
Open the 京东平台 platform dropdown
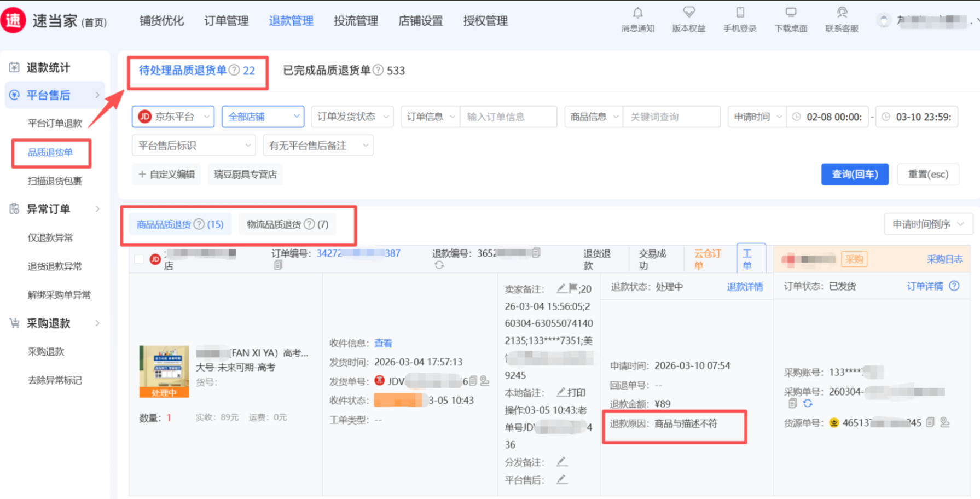173,117
